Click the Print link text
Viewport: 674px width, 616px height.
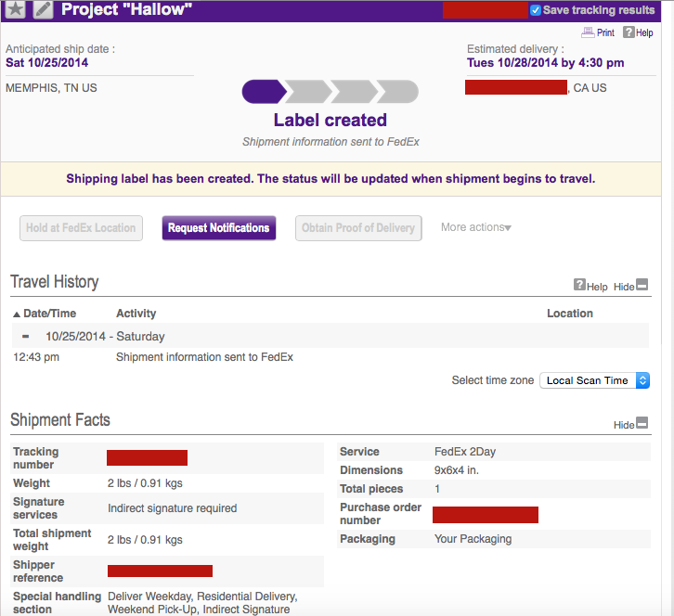click(605, 32)
